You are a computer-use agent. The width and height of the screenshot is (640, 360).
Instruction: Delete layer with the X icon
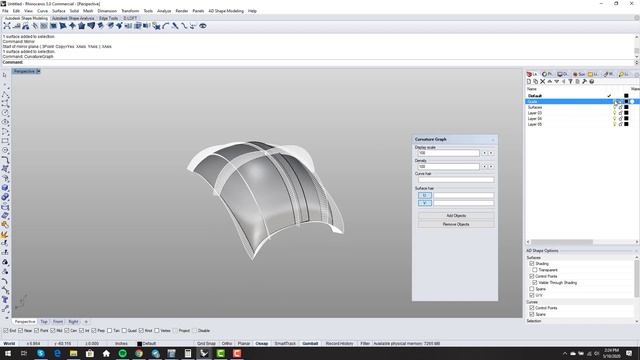(x=542, y=82)
